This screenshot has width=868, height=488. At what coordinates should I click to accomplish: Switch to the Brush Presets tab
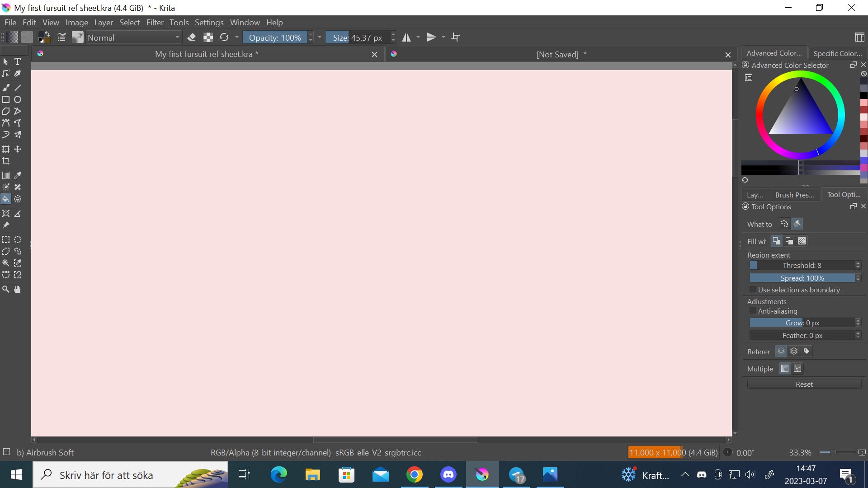coord(794,195)
